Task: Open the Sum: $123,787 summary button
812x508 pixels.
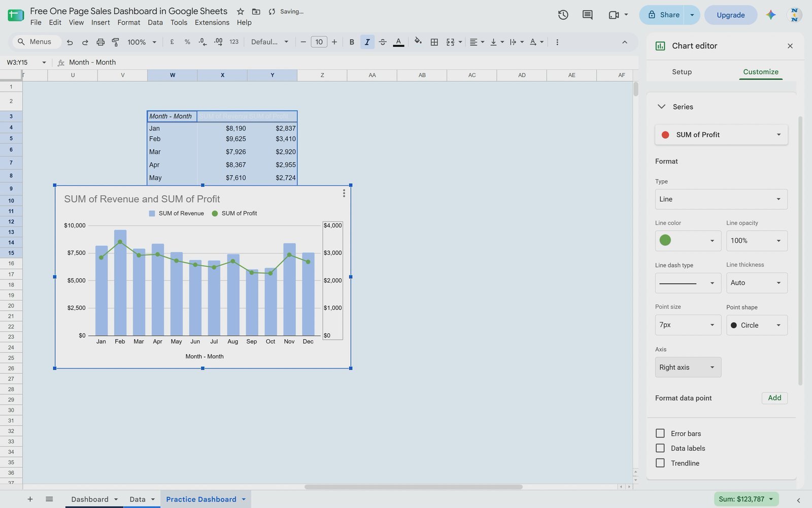Action: [x=746, y=499]
